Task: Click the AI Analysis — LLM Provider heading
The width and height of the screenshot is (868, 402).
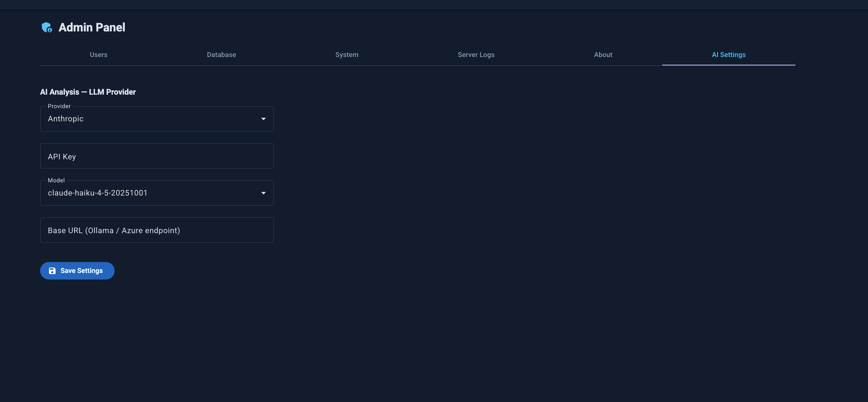Action: click(x=88, y=92)
